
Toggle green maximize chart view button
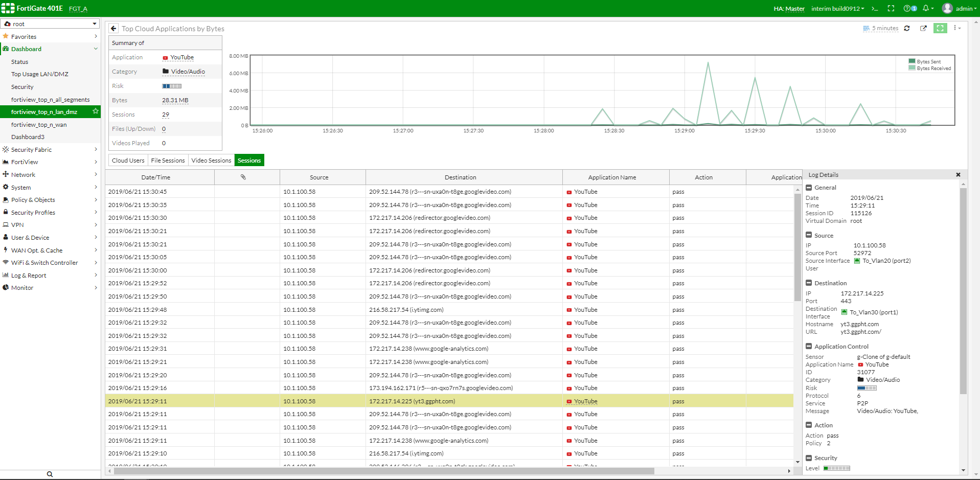[940, 29]
